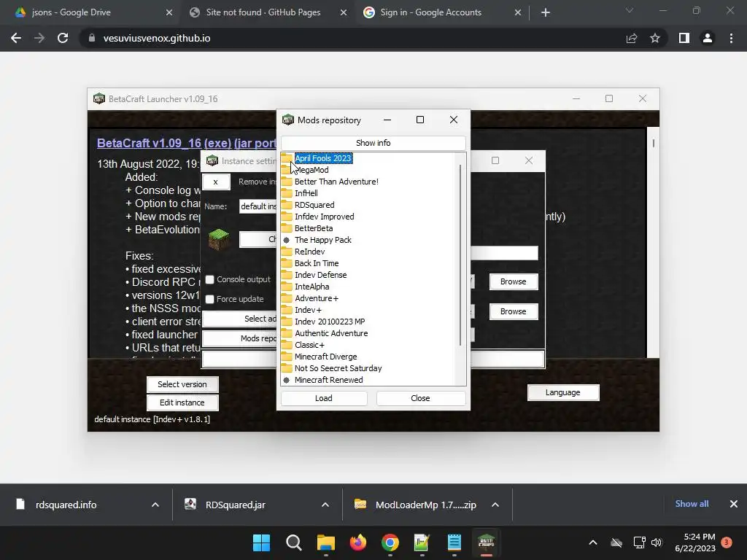Select Indev+ mod entry
This screenshot has width=747, height=560.
(308, 310)
